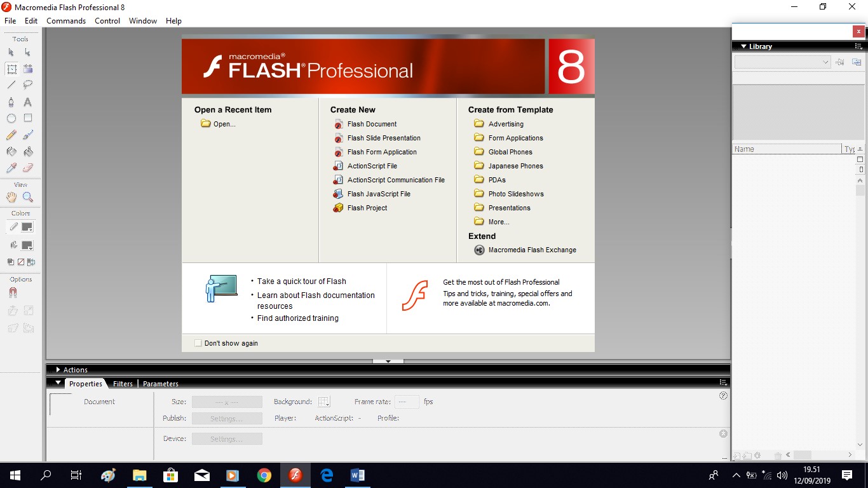Select the Eraser tool
868x488 pixels.
(x=28, y=168)
